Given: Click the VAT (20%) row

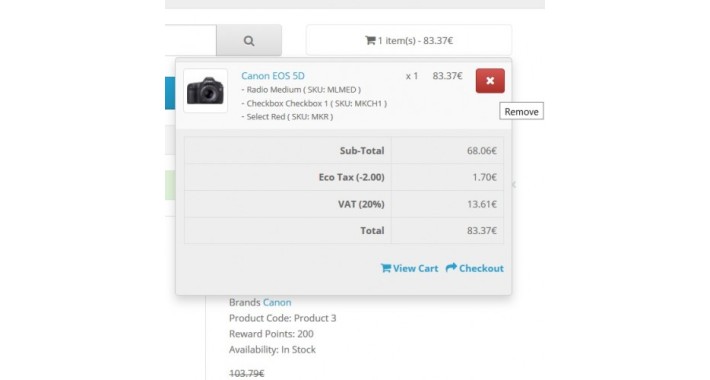Looking at the screenshot, I should (x=344, y=204).
